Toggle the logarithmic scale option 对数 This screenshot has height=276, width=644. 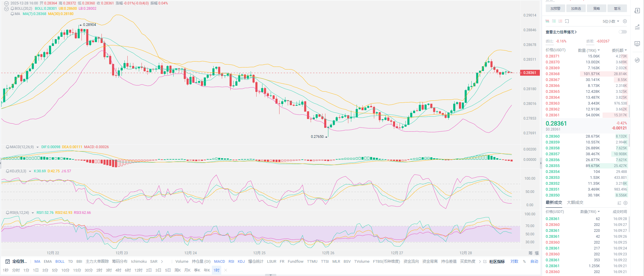coord(514,262)
